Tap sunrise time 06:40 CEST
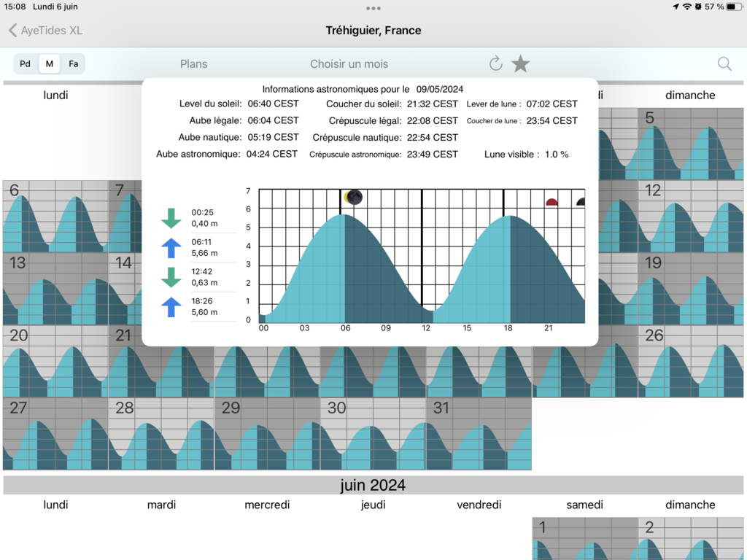747x560 pixels. pos(273,104)
